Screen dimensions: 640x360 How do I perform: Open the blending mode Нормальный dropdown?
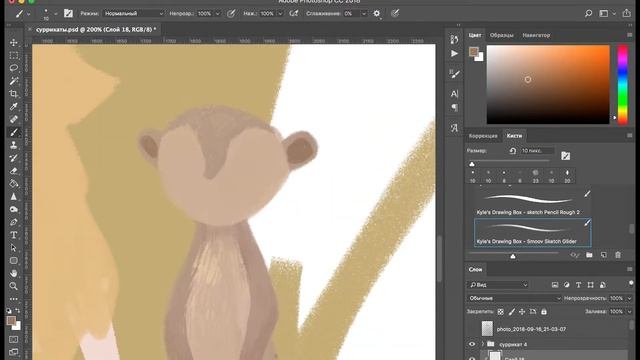coord(133,13)
